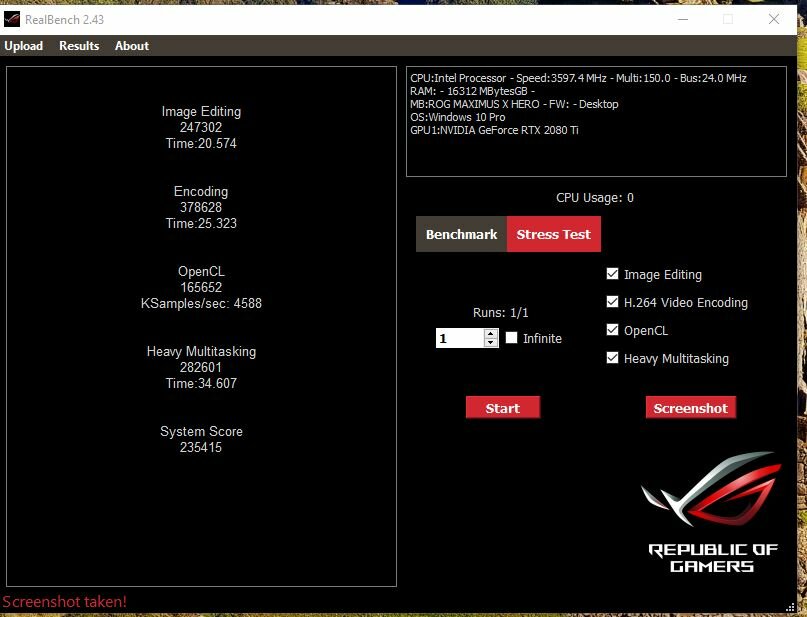Enable the Infinite runs checkbox

coord(511,338)
